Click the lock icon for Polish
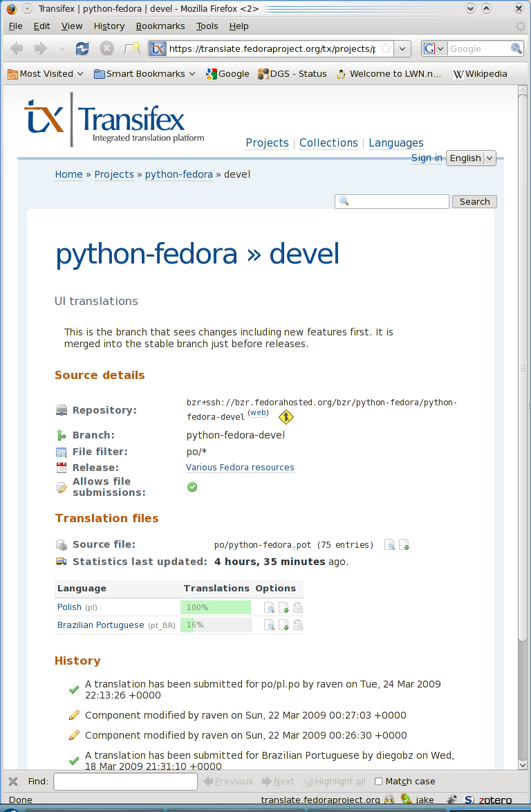Image resolution: width=531 pixels, height=812 pixels. 298,607
